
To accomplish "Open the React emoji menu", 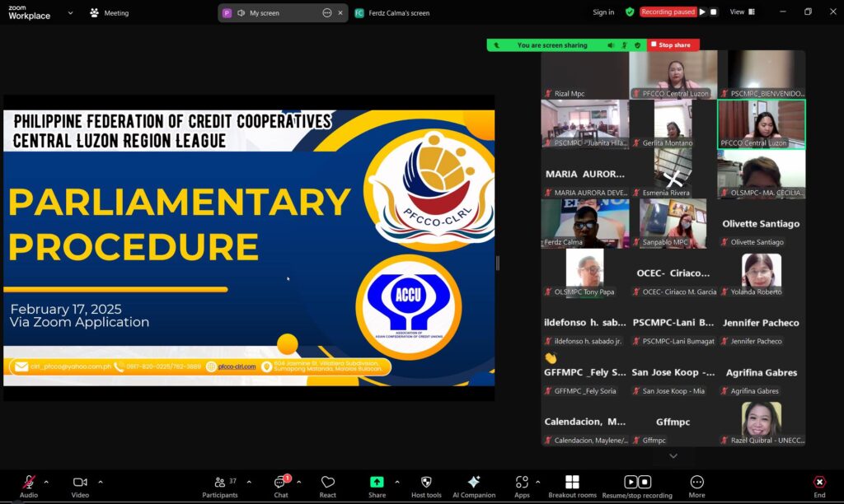I will (327, 486).
